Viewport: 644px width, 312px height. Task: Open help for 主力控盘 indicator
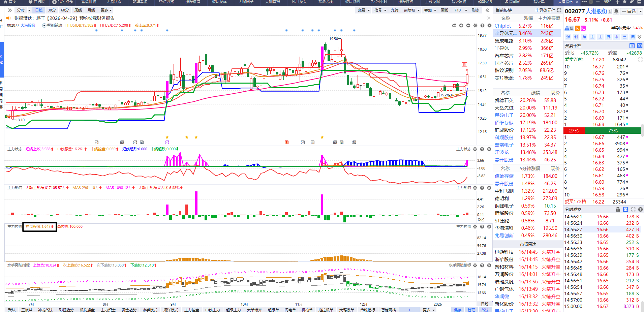coord(482,227)
